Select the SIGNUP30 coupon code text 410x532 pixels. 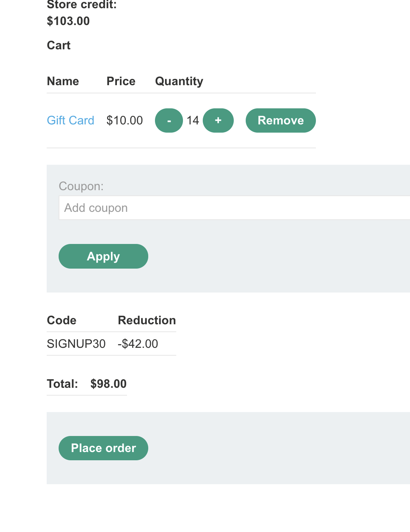[76, 344]
